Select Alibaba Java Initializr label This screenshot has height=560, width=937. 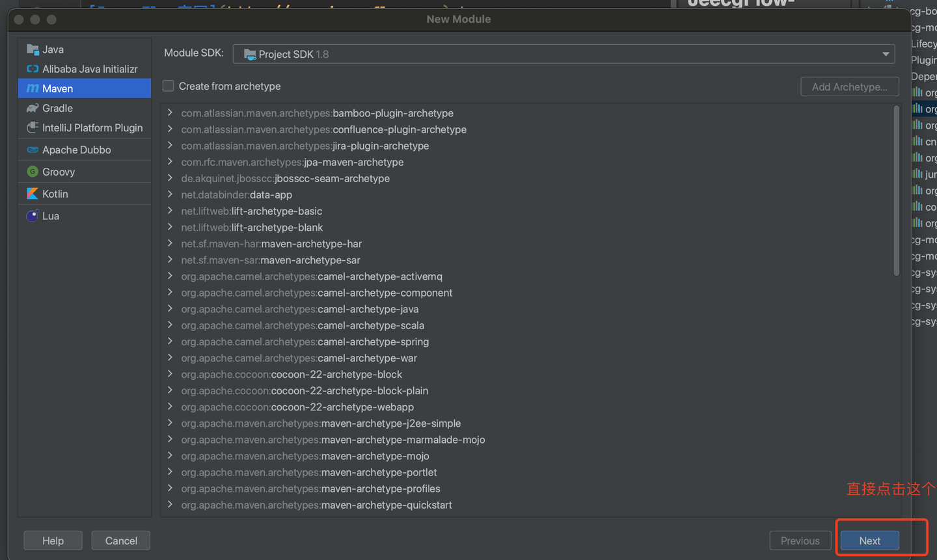click(x=90, y=69)
